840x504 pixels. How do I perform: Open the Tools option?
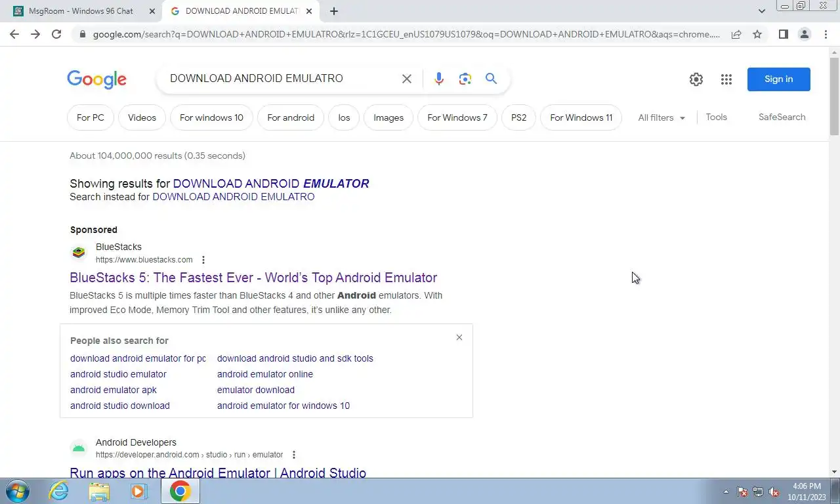point(717,117)
